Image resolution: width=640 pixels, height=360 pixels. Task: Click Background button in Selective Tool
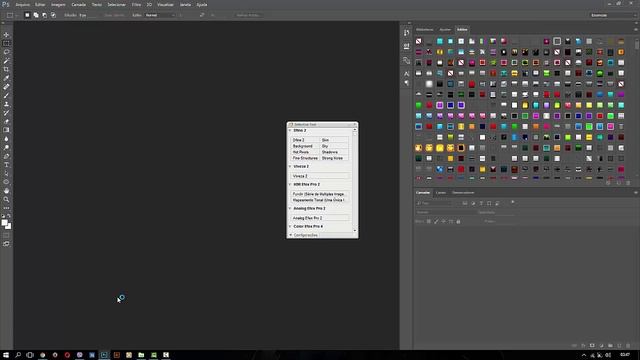tap(305, 146)
